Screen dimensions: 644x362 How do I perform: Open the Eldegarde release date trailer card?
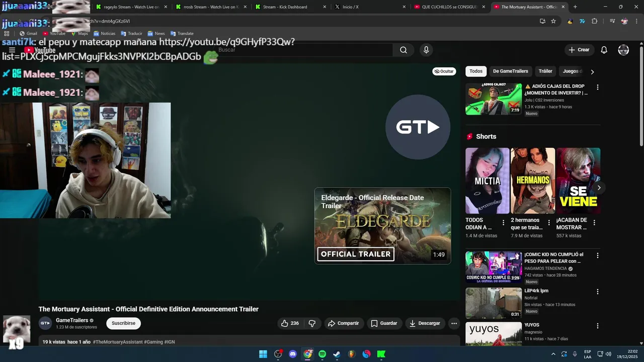point(383,226)
